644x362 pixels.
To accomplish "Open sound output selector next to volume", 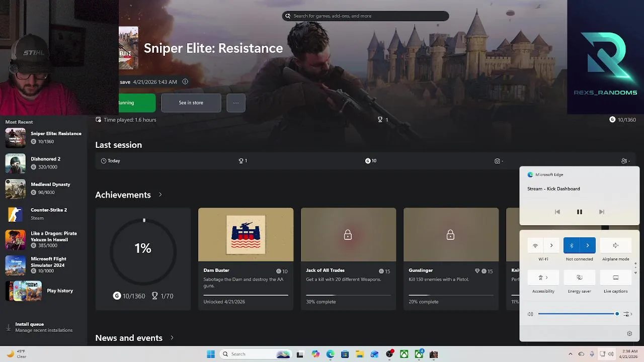I will pyautogui.click(x=627, y=314).
